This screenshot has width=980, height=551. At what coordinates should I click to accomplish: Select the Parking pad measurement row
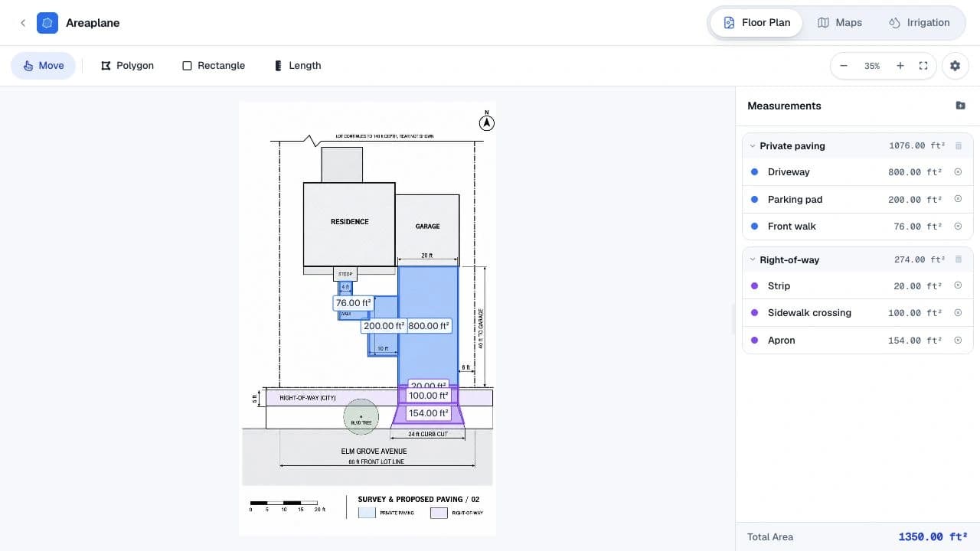coord(857,200)
